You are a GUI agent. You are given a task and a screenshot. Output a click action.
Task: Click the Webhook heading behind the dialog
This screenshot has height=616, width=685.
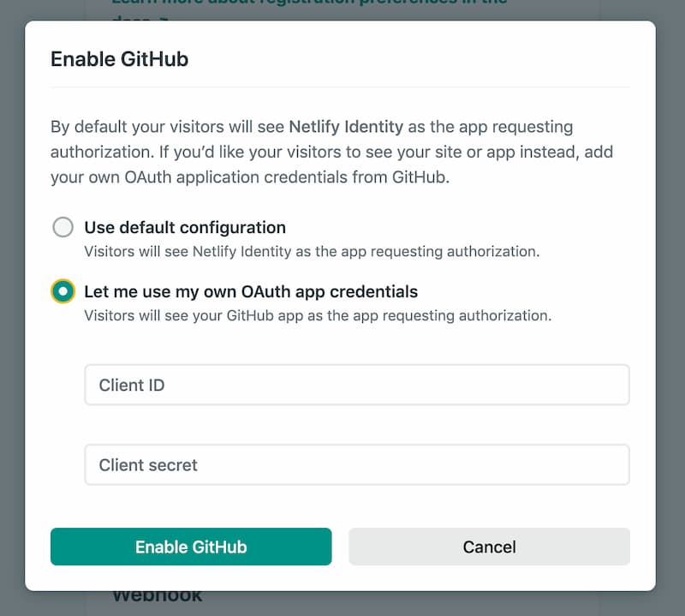(158, 596)
